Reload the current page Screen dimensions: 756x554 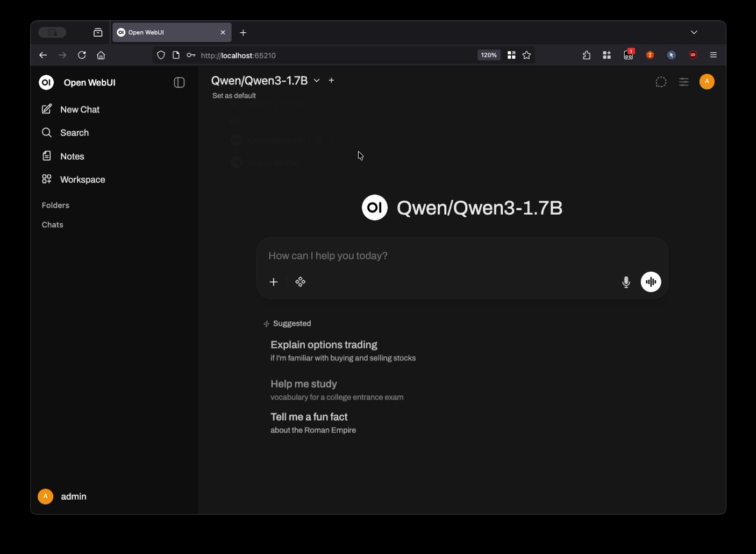click(x=82, y=55)
